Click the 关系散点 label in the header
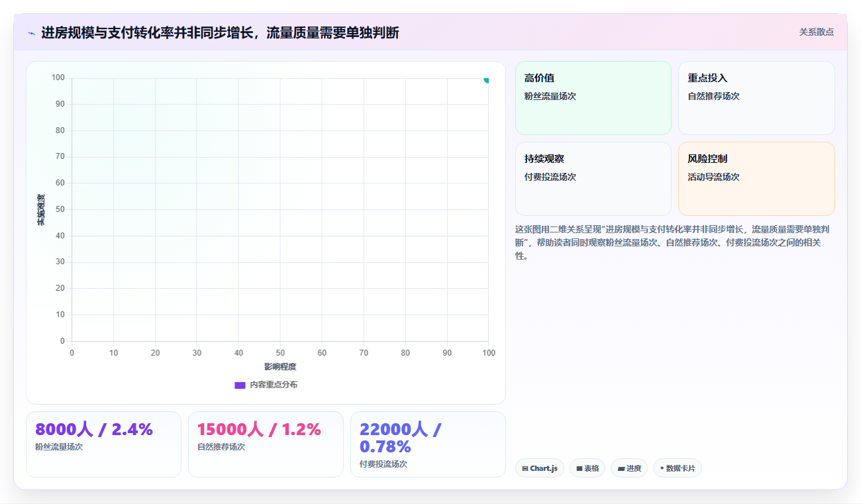Image resolution: width=861 pixels, height=504 pixels. click(816, 32)
